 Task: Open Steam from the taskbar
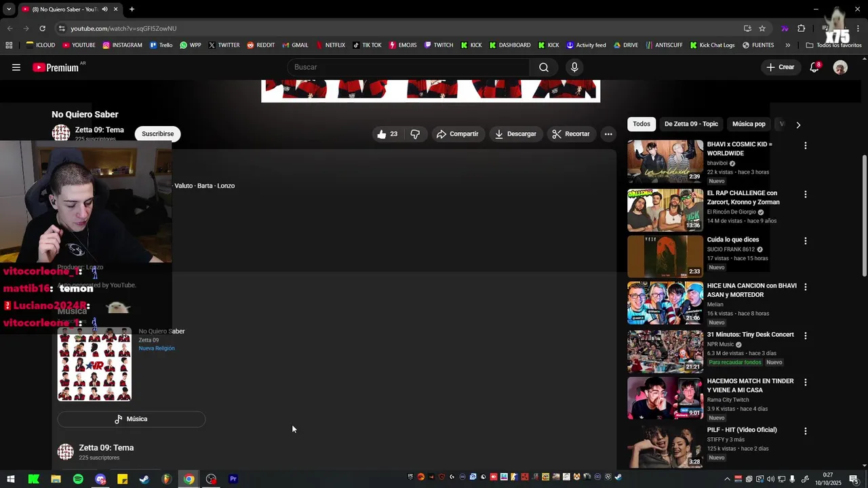tap(144, 479)
